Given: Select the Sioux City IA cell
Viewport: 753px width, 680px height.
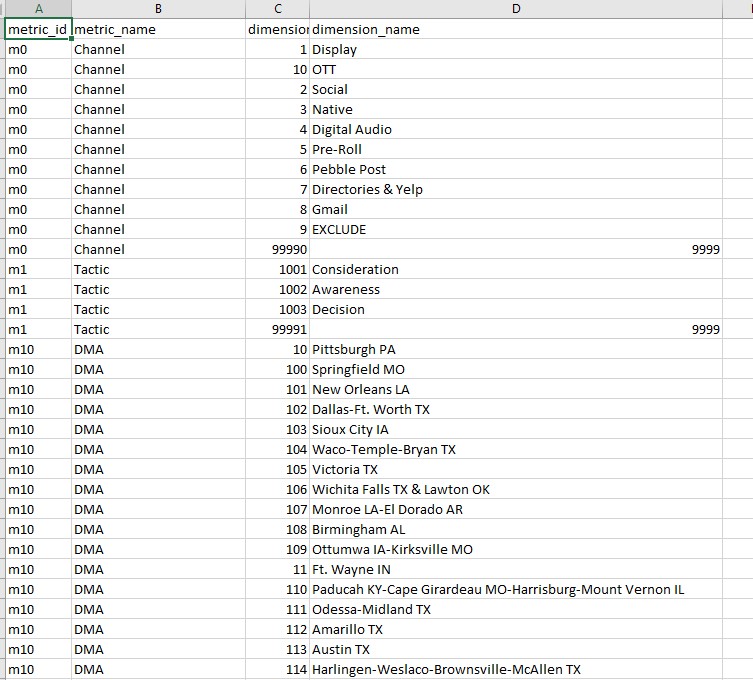Looking at the screenshot, I should (x=516, y=430).
